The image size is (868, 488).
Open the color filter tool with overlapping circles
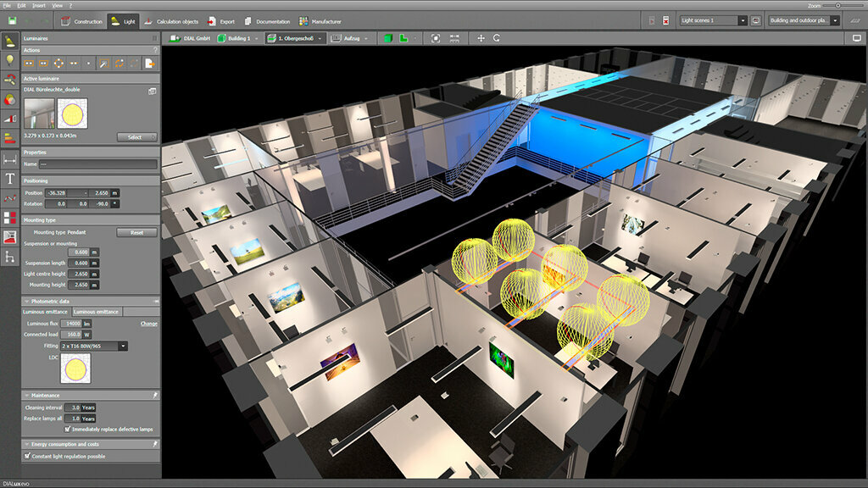pyautogui.click(x=9, y=100)
